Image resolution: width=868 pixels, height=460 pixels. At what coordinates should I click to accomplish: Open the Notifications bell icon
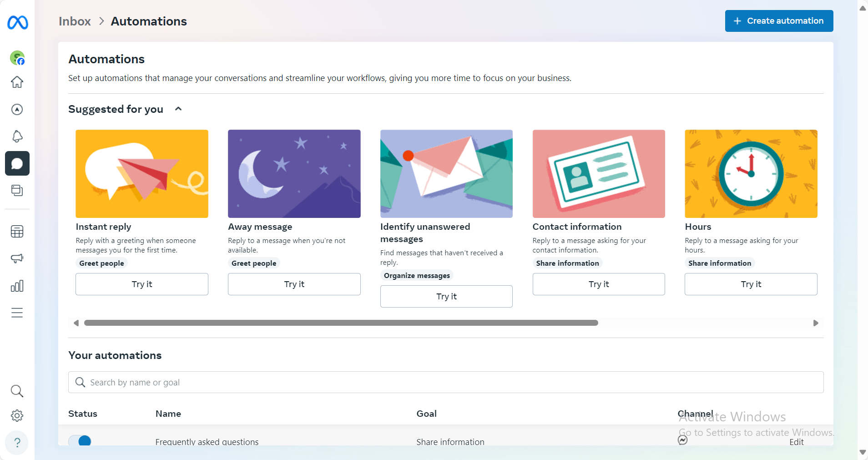click(17, 136)
